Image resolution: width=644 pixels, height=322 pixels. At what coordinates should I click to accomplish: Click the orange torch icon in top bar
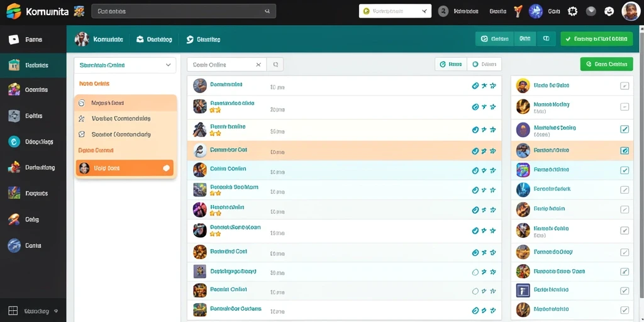518,11
